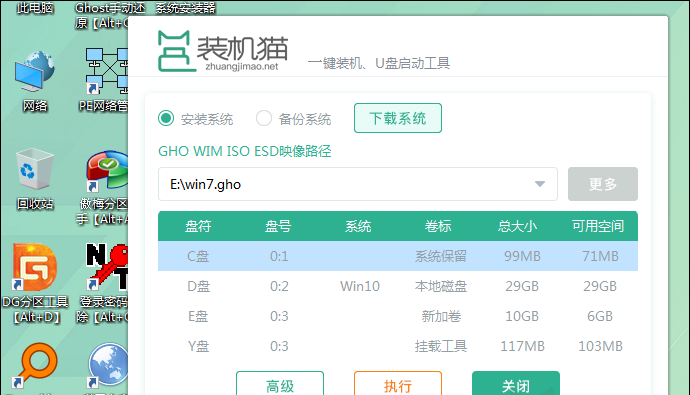Click the 新加卷 volume label cell

pos(441,316)
